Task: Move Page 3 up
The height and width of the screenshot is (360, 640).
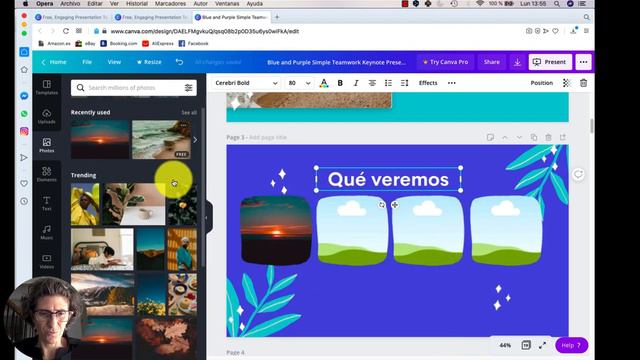Action: click(x=505, y=138)
